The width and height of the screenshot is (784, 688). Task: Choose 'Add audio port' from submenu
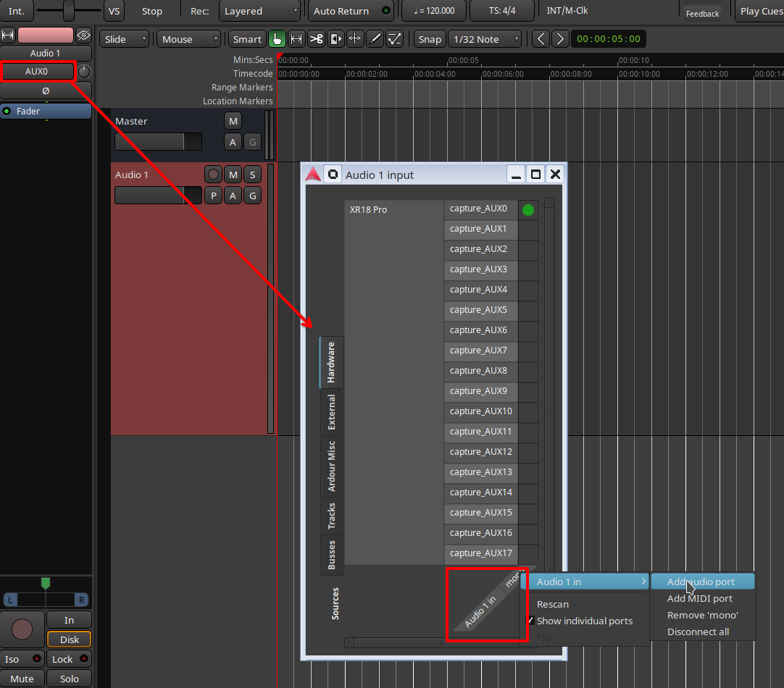701,582
